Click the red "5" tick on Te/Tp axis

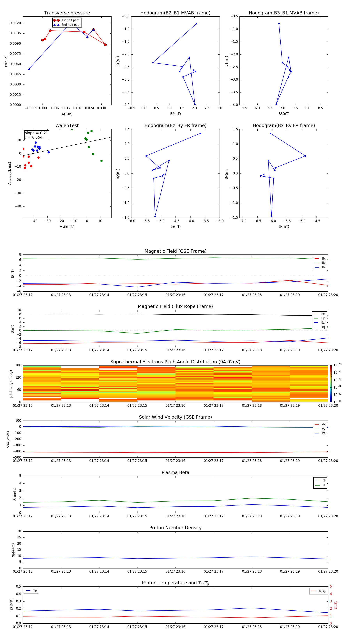tap(331, 586)
